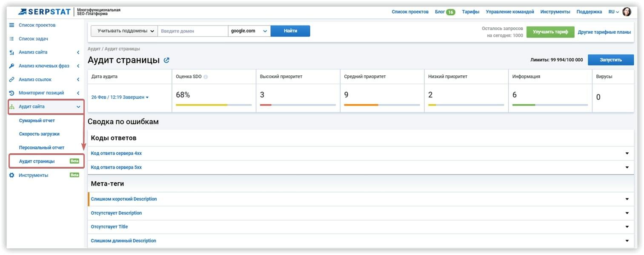644x255 pixels.
Task: Open Список задач in sidebar
Action: coord(33,39)
